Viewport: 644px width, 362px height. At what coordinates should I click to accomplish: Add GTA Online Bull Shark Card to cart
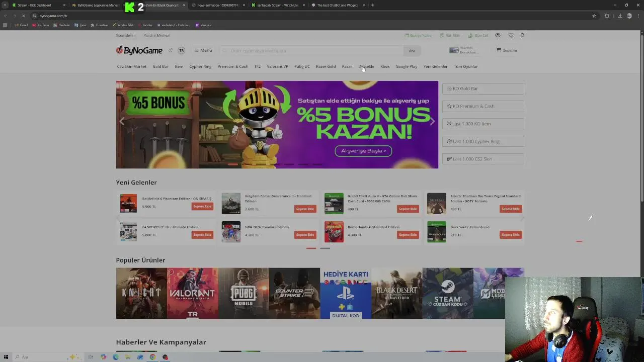(408, 209)
